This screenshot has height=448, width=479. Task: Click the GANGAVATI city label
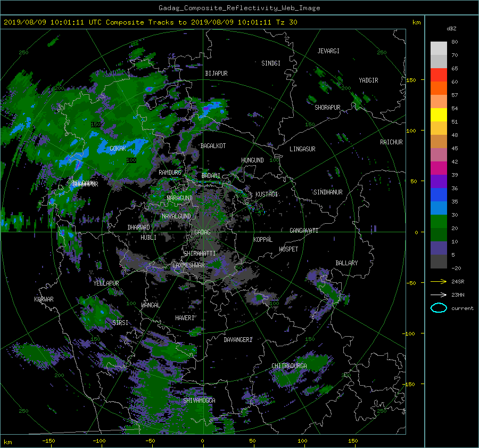(x=304, y=231)
